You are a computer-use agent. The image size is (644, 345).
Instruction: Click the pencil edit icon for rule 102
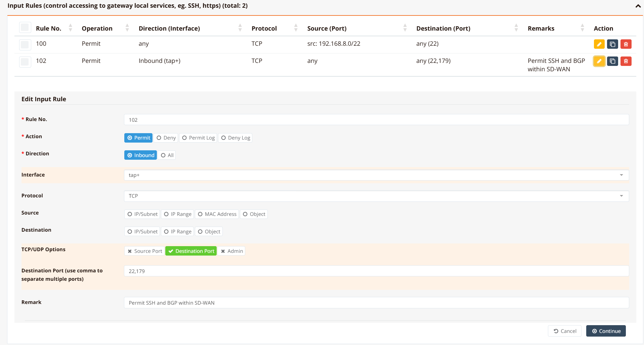(x=599, y=61)
